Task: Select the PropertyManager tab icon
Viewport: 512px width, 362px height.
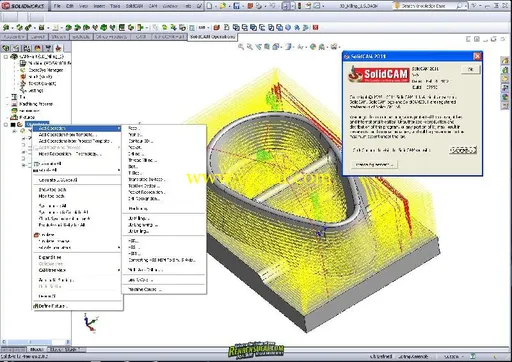Action: click(16, 48)
